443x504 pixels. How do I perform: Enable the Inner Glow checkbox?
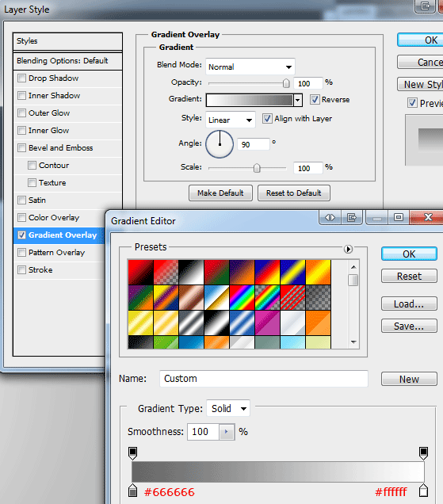(x=21, y=130)
